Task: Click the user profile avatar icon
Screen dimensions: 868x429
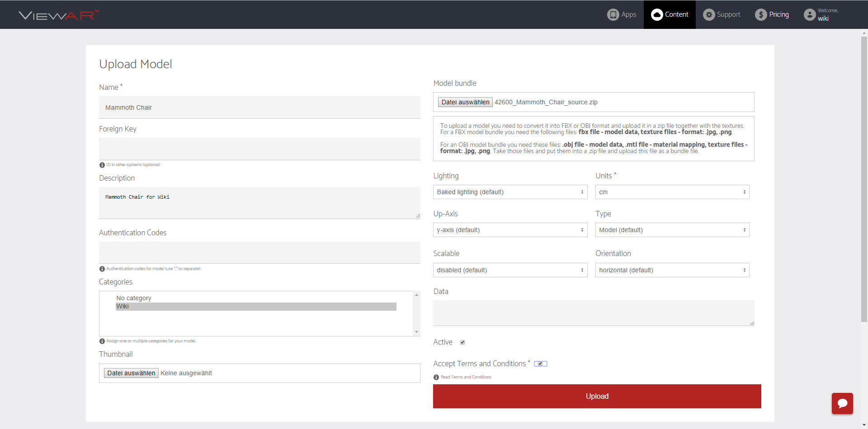Action: click(x=809, y=14)
